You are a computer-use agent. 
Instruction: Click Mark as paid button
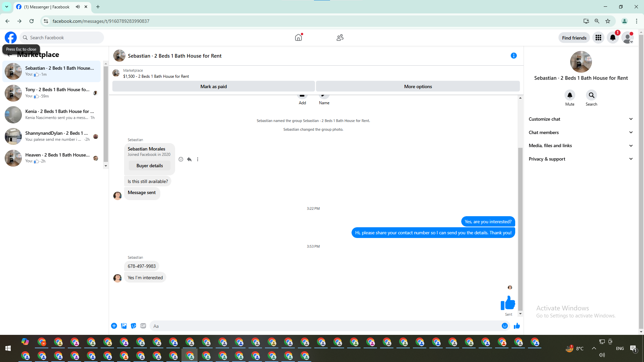click(x=213, y=86)
